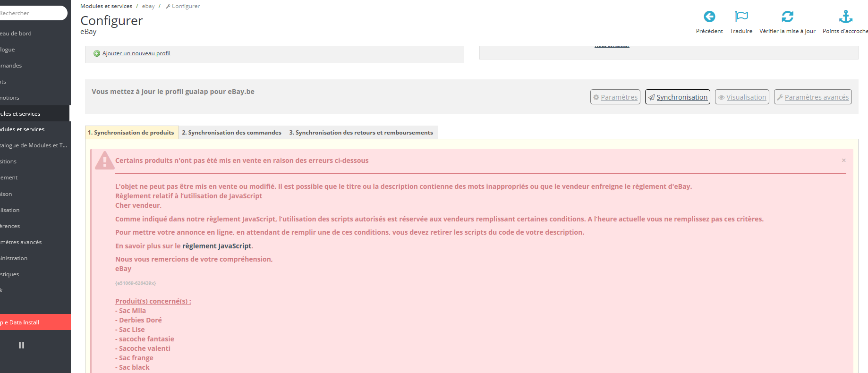Click the Vérifier la mise à jour refresh icon
The image size is (868, 373).
tap(787, 17)
